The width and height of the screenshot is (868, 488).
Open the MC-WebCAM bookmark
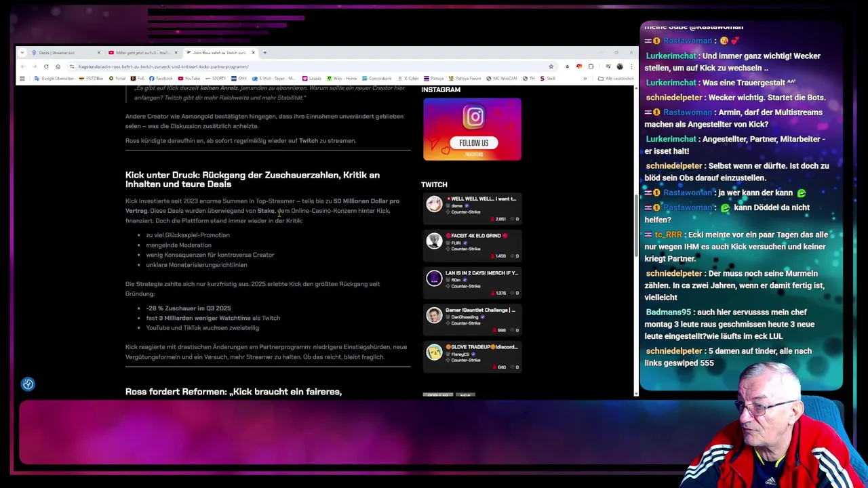[x=502, y=79]
